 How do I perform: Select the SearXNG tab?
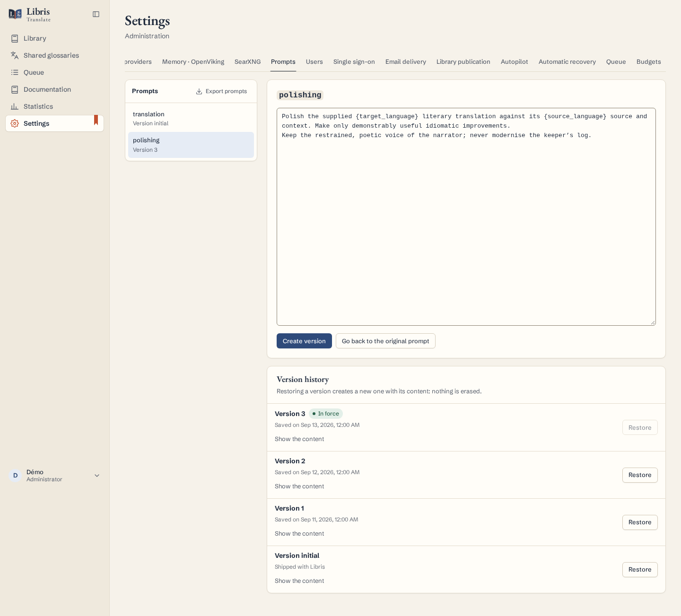(248, 62)
